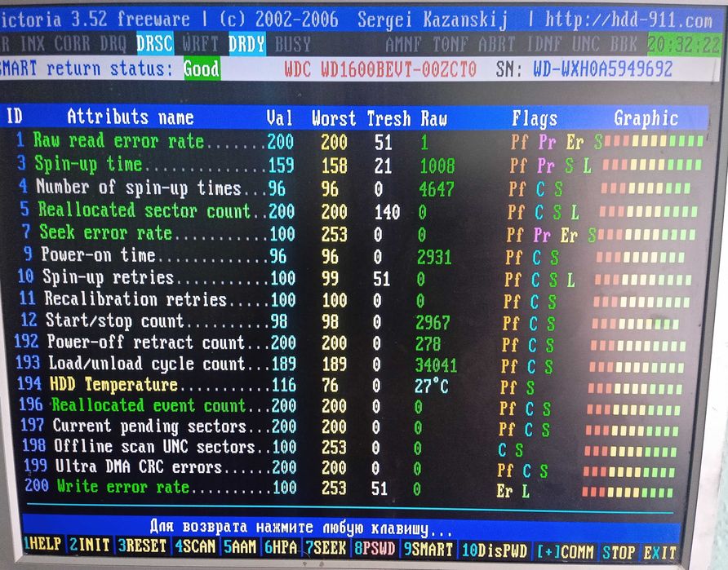The image size is (728, 570).
Task: Click the BUSY status indicator
Action: coord(292,45)
